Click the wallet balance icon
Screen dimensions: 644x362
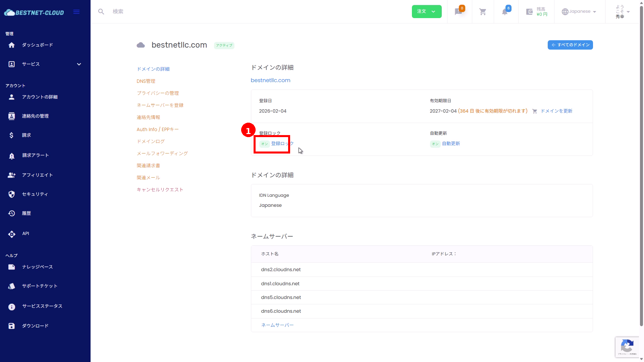click(530, 12)
